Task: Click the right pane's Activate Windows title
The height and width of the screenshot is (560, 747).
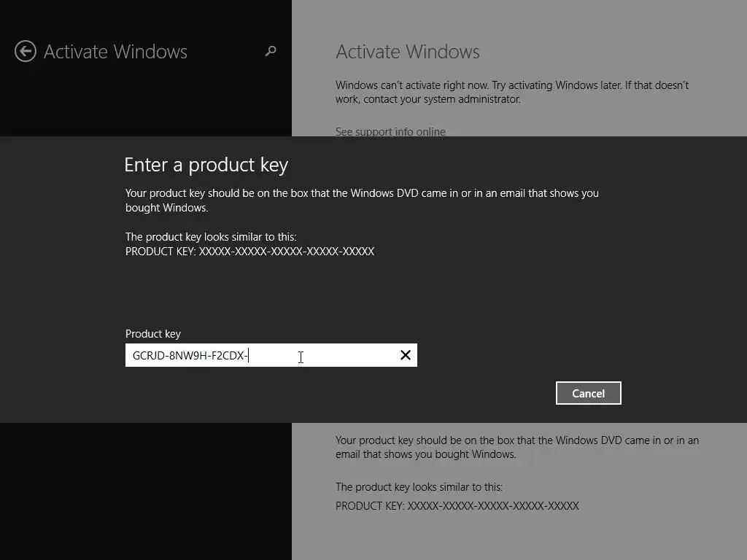Action: click(407, 52)
